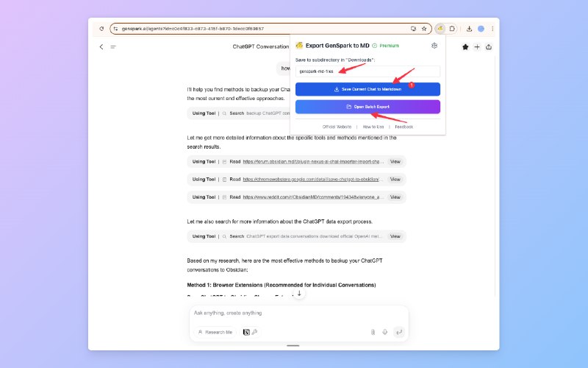Click Save Current Chat to Markdown button
This screenshot has width=588, height=368.
[367, 89]
